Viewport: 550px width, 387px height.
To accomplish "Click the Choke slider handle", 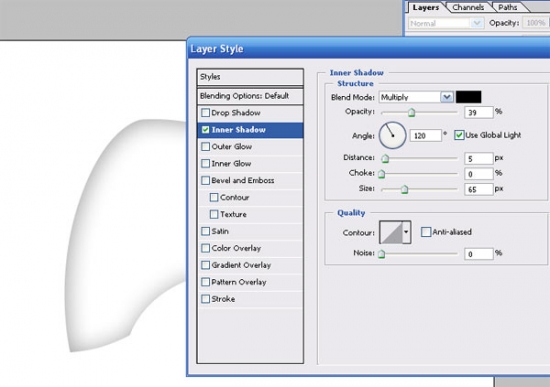I will (382, 174).
